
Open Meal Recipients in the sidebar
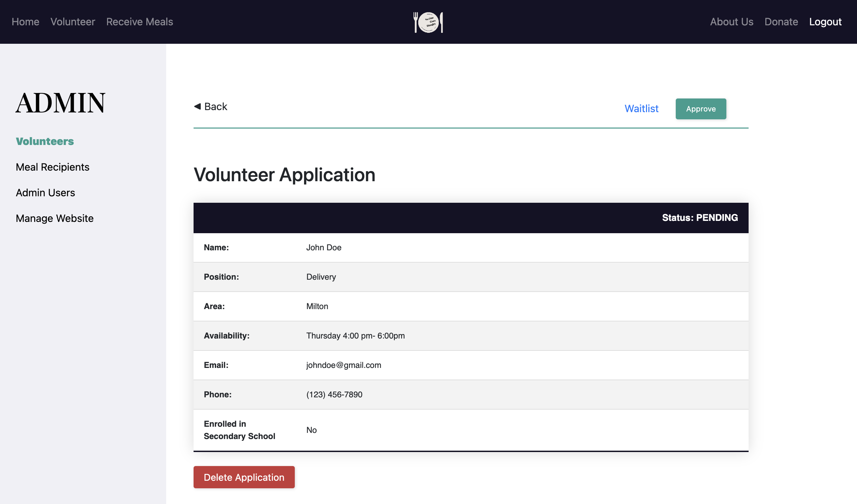pos(52,167)
